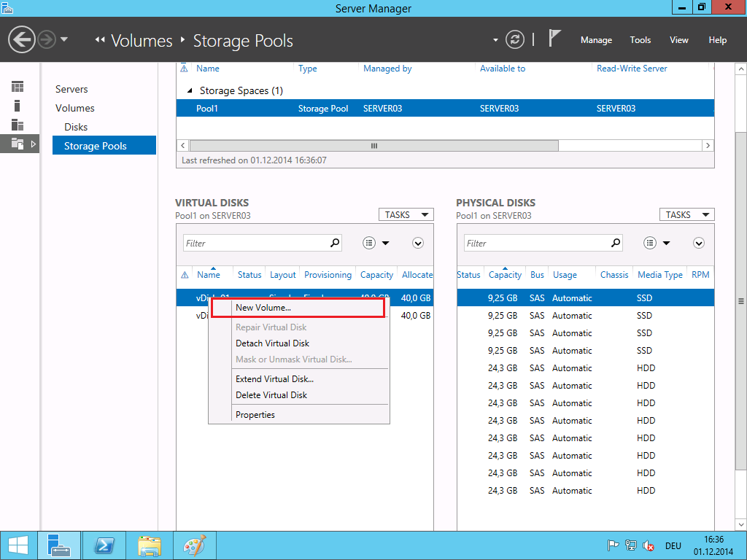The height and width of the screenshot is (560, 747).
Task: Click the DEU input language indicator
Action: pos(673,545)
